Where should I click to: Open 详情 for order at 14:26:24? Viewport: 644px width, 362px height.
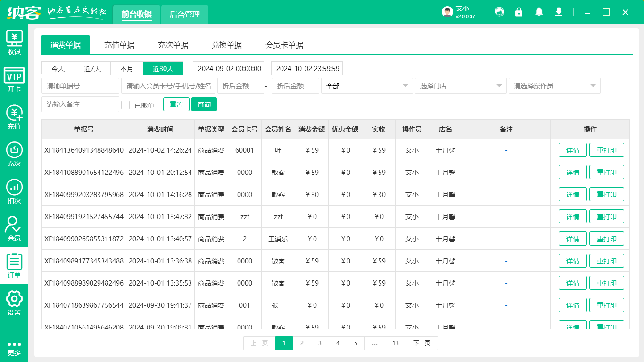point(573,150)
